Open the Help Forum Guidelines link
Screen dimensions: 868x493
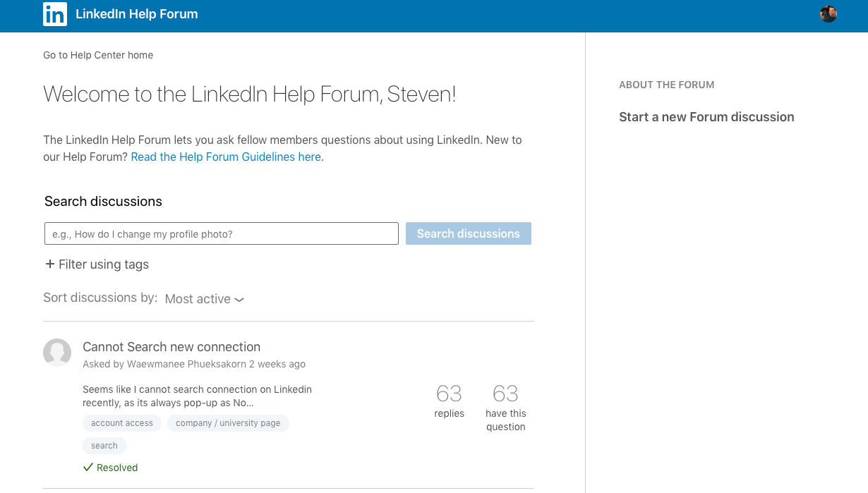point(226,157)
